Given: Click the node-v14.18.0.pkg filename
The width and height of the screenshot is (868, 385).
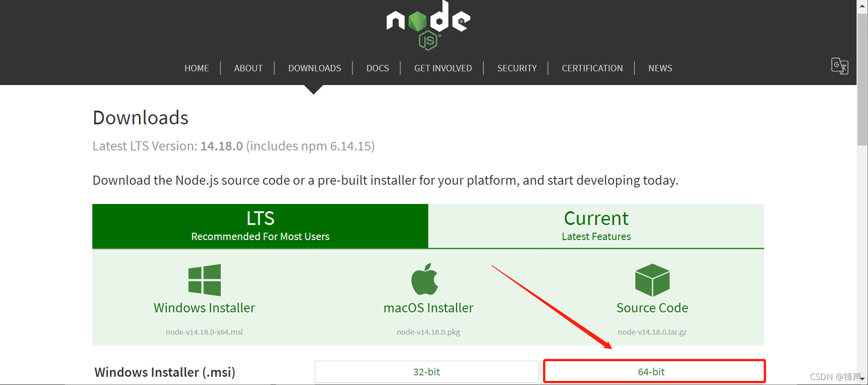Looking at the screenshot, I should point(428,332).
